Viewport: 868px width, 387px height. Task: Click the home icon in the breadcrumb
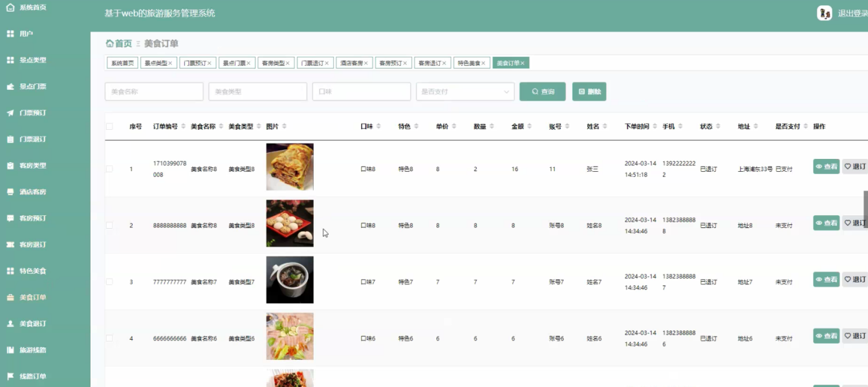click(109, 43)
